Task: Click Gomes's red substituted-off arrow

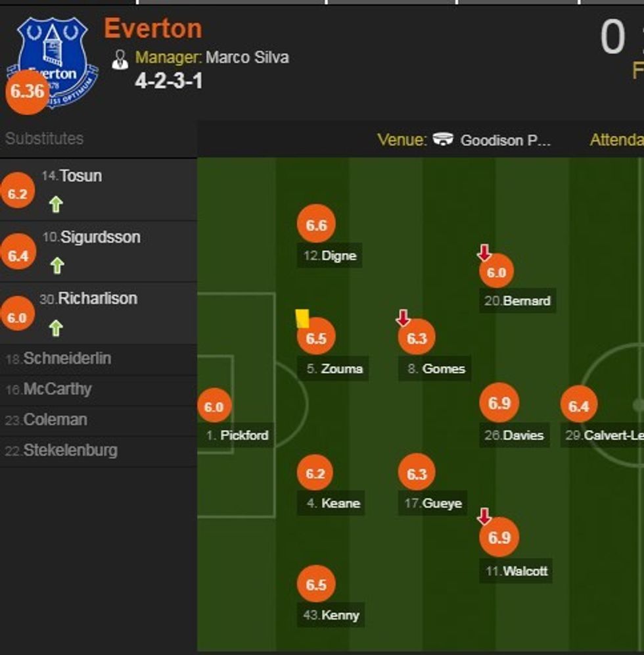Action: 403,318
